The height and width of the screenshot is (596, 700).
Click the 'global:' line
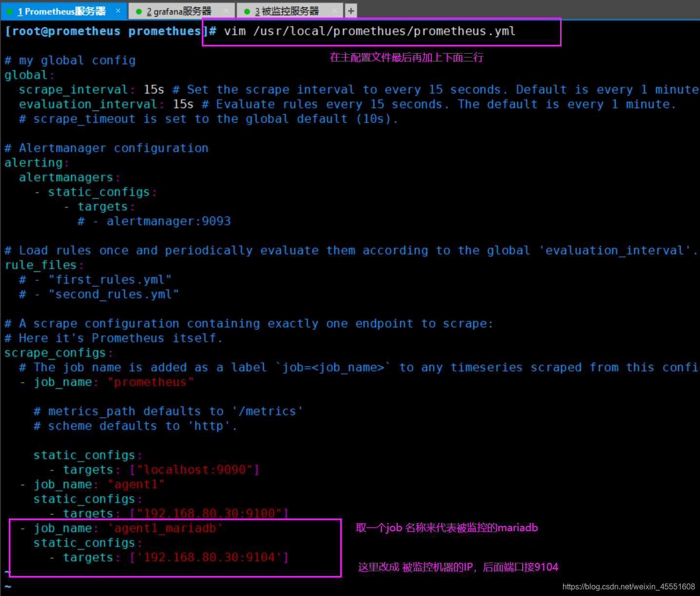click(30, 75)
